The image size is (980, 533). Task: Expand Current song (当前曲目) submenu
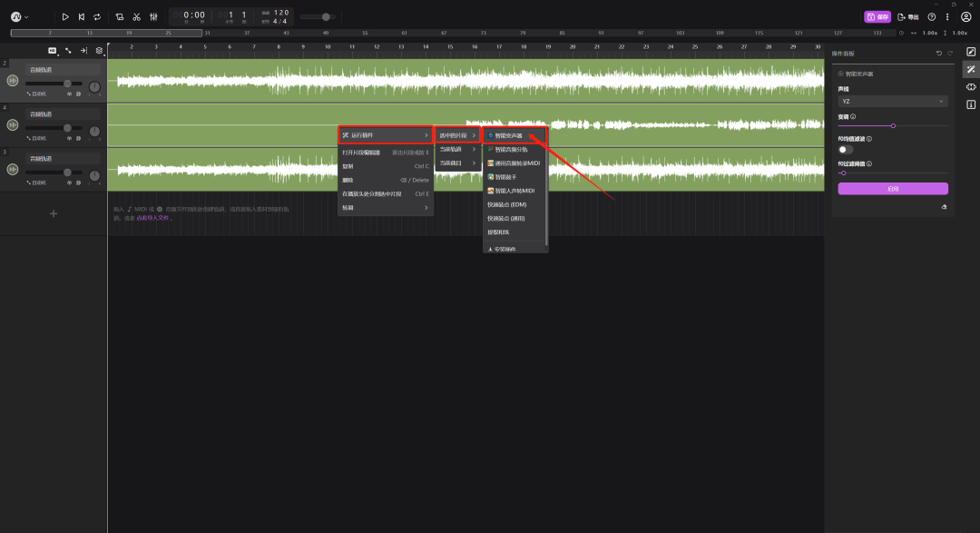(x=457, y=163)
